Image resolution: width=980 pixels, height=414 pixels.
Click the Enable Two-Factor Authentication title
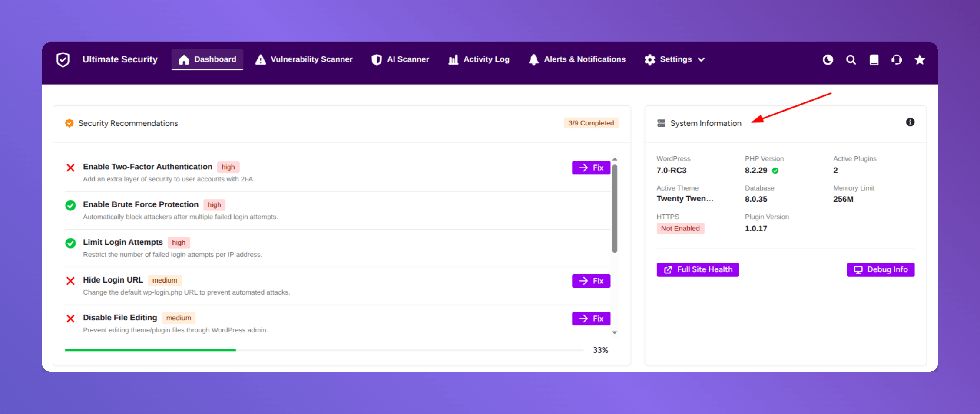(x=148, y=167)
